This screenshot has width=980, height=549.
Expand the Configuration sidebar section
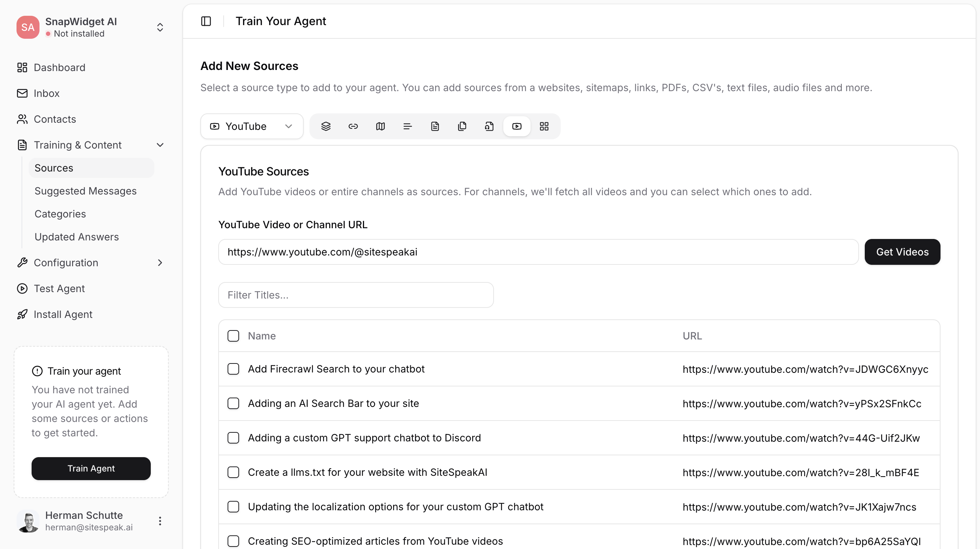pos(90,263)
